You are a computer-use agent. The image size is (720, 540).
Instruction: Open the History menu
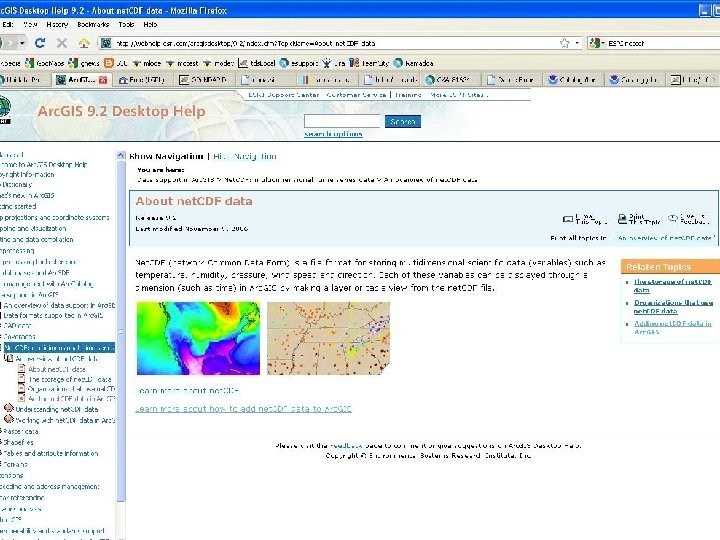(x=57, y=25)
